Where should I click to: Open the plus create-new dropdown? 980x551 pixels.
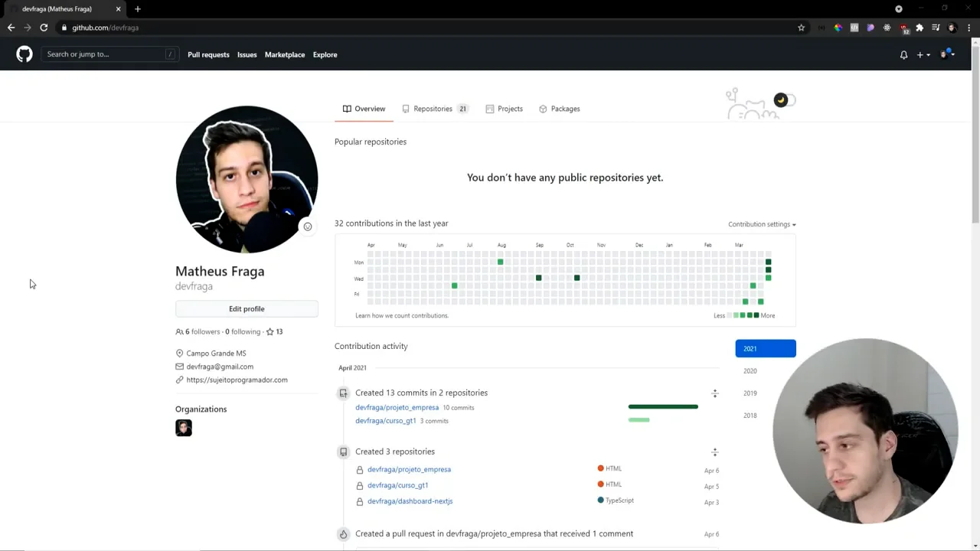[x=923, y=54]
